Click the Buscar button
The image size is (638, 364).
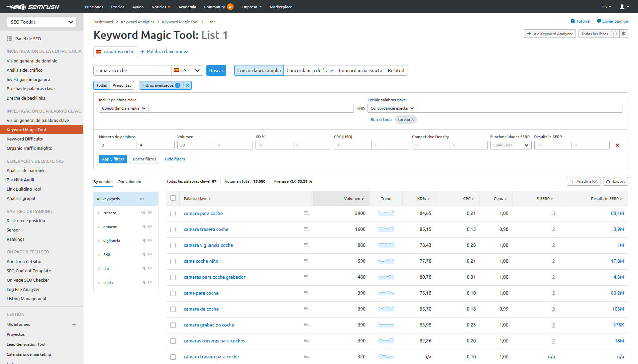[216, 70]
